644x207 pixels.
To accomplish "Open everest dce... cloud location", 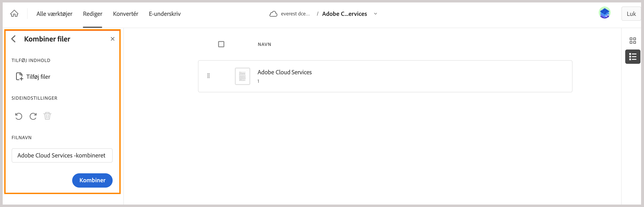I will click(x=295, y=14).
